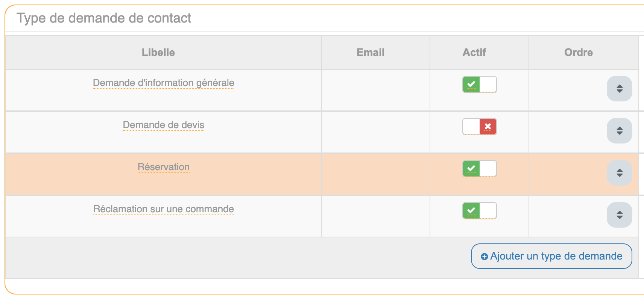The image size is (644, 302).
Task: Click the sort handle for Demande d'information générale
Action: 619,89
